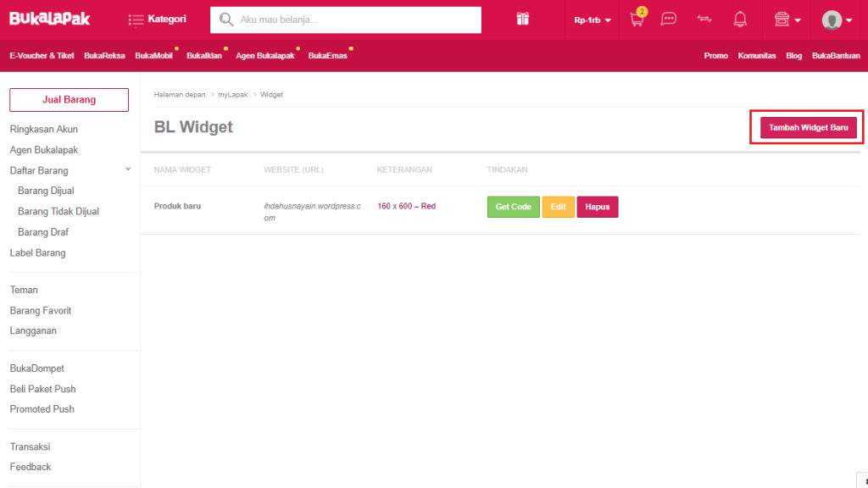Image resolution: width=868 pixels, height=488 pixels.
Task: Open Transaksi in sidebar
Action: tap(30, 446)
